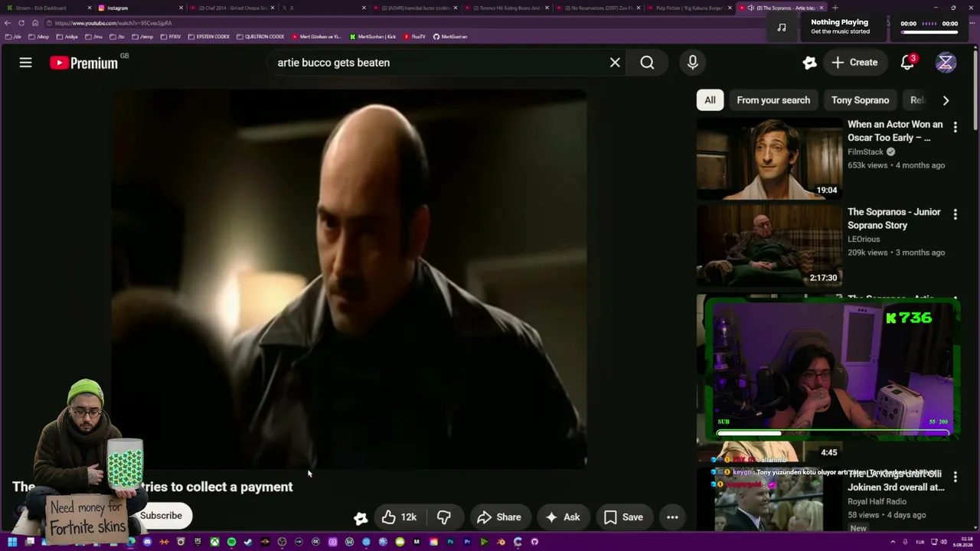Open the MertGunhan | Kick bookmark
Image resolution: width=980 pixels, height=551 pixels.
pyautogui.click(x=373, y=37)
